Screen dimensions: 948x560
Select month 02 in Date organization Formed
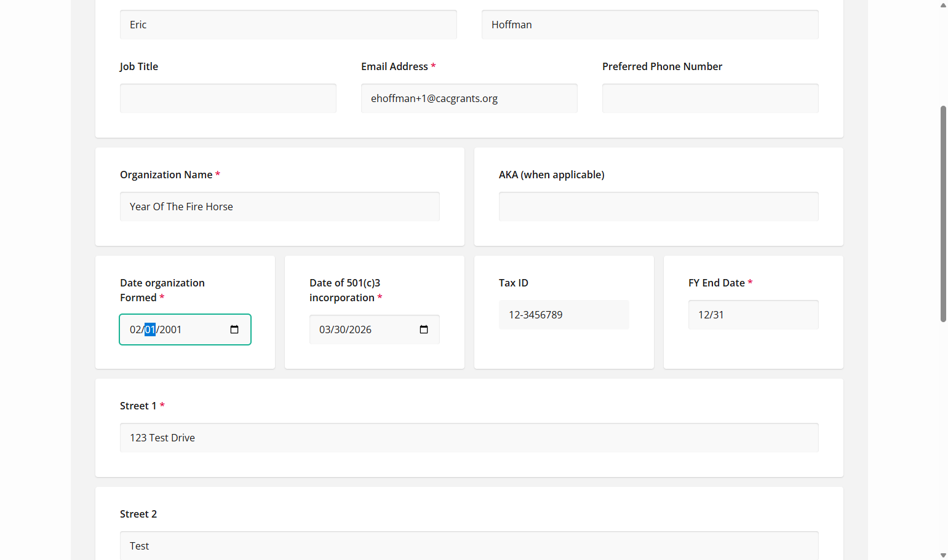coord(135,329)
